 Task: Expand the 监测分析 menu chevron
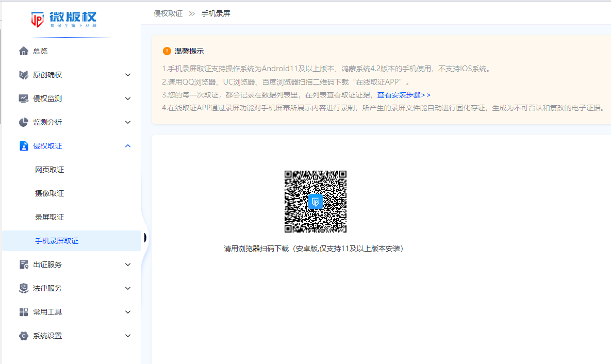click(x=128, y=122)
